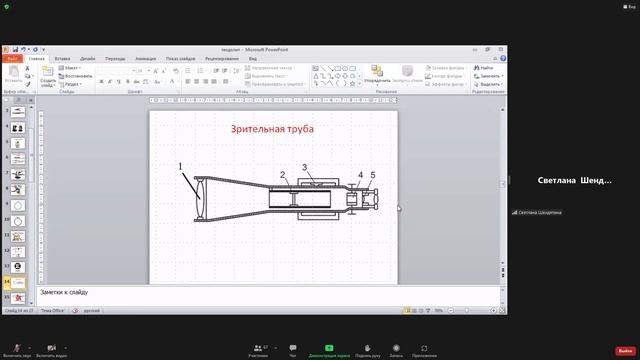
Task: Open Zoom audio options arrow beside microphone
Action: tap(29, 348)
